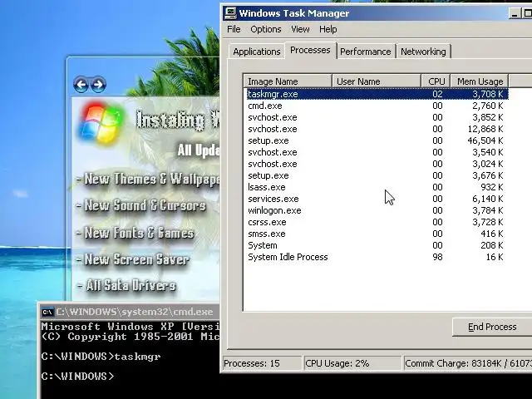Select the csrss.exe process
This screenshot has height=399, width=532.
(x=377, y=222)
